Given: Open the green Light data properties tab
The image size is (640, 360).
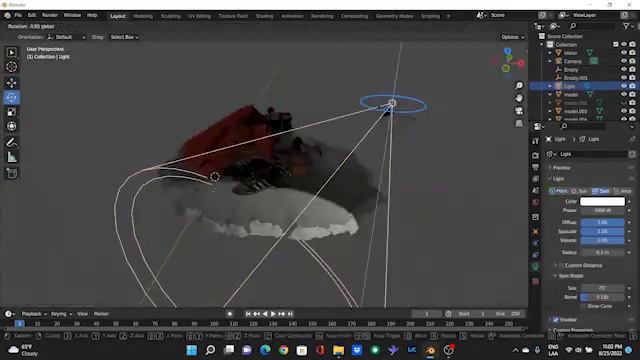Looking at the screenshot, I should [x=536, y=267].
